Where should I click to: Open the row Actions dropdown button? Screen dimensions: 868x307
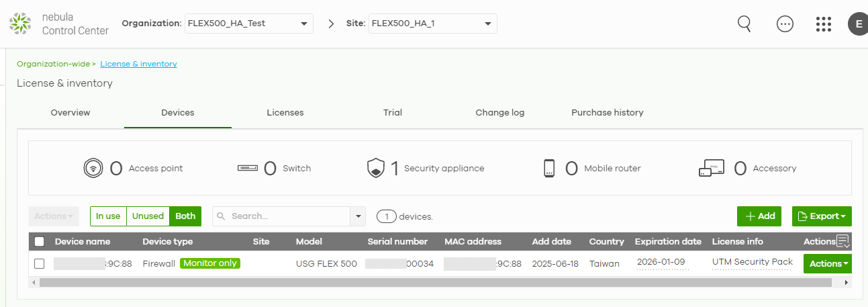828,263
